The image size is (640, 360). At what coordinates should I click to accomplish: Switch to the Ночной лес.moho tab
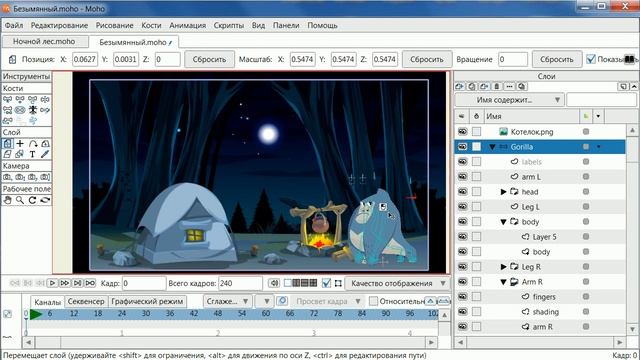[44, 41]
